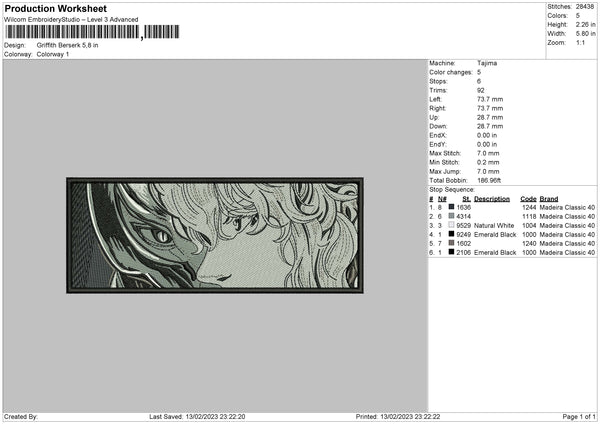Image resolution: width=600 pixels, height=424 pixels.
Task: Click color swatch for thread 1602
Action: click(x=452, y=243)
